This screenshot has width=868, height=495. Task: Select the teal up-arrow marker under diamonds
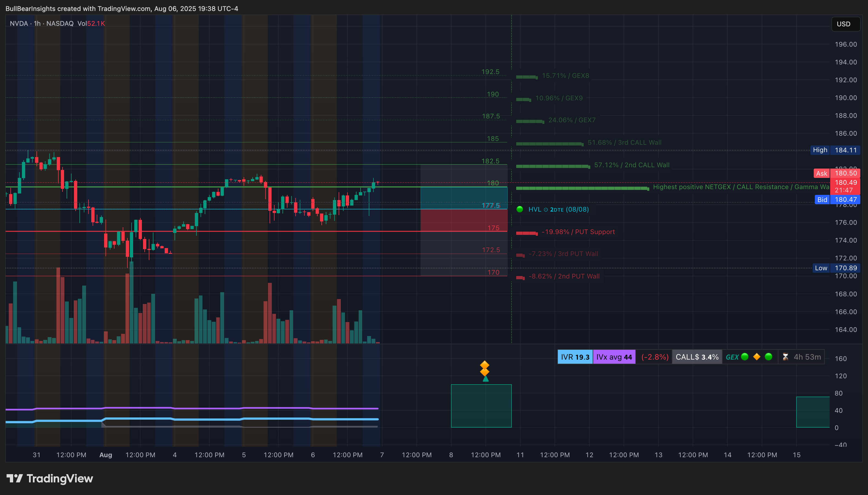[x=486, y=379]
